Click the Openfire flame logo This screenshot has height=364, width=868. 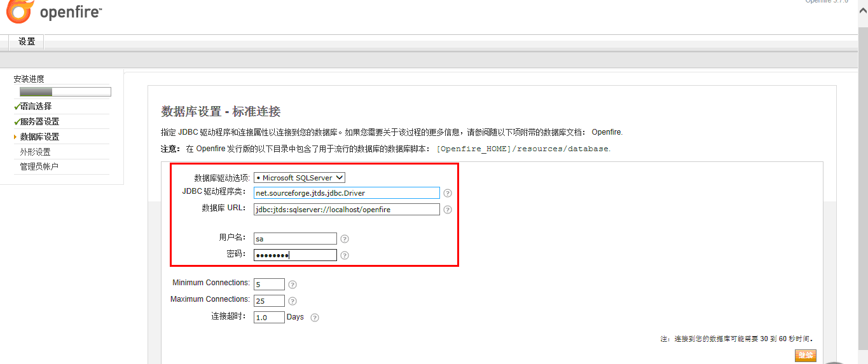coord(18,11)
